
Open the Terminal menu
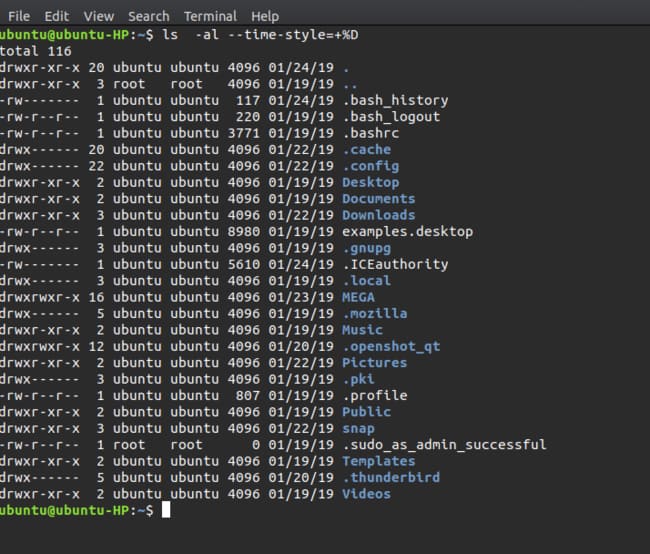point(210,16)
